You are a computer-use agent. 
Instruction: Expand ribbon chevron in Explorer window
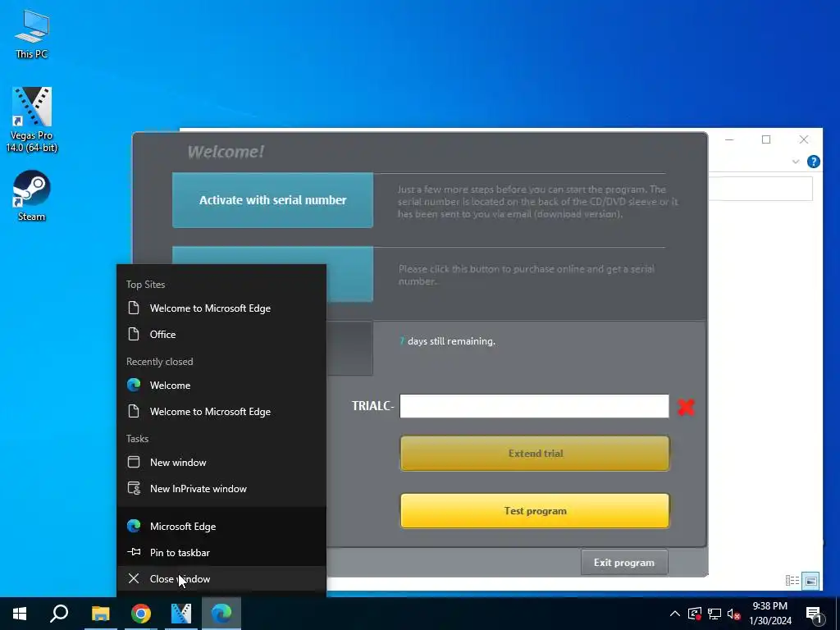(x=796, y=162)
